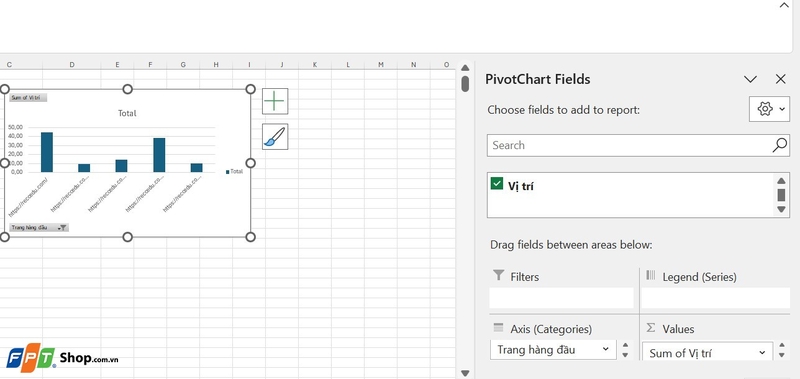Image resolution: width=800 pixels, height=379 pixels.
Task: Click Axis area scroll up arrow
Action: pyautogui.click(x=626, y=345)
